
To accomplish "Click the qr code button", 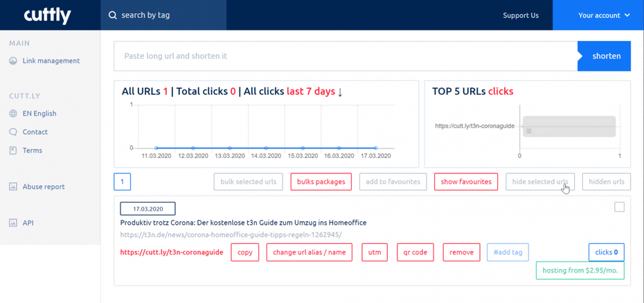I will pos(415,252).
